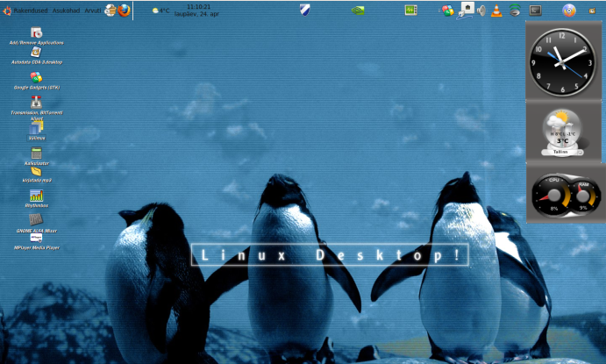Open the volume speaker control
This screenshot has height=364, width=606.
481,11
